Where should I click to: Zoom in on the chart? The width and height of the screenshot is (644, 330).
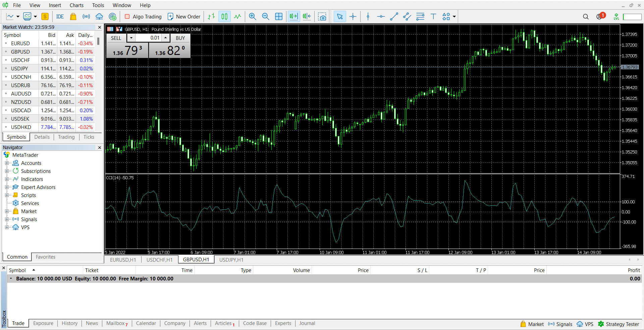pyautogui.click(x=253, y=16)
